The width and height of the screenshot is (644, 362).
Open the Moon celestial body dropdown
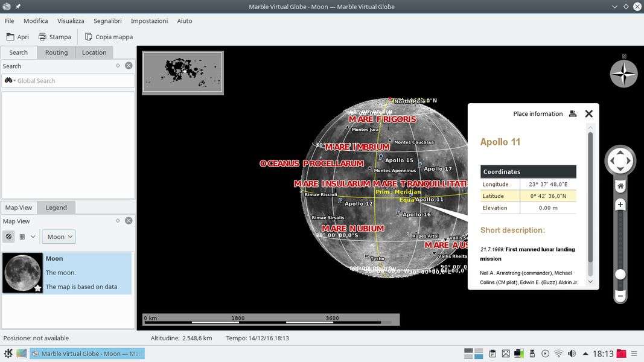tap(59, 237)
